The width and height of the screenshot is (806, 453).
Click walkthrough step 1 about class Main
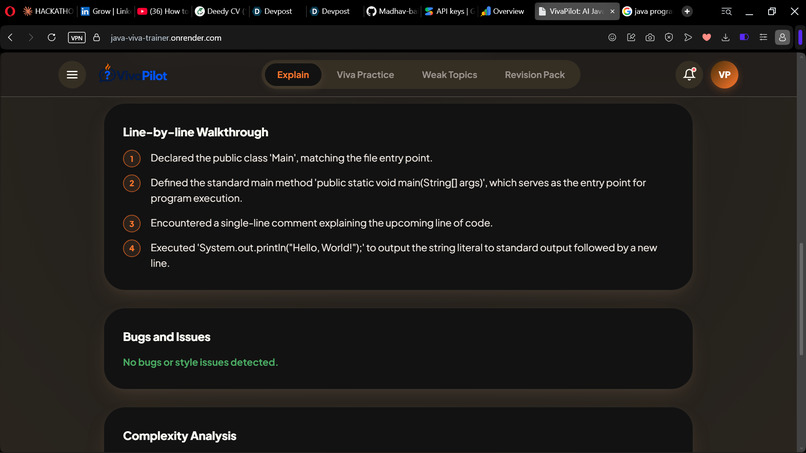point(291,158)
